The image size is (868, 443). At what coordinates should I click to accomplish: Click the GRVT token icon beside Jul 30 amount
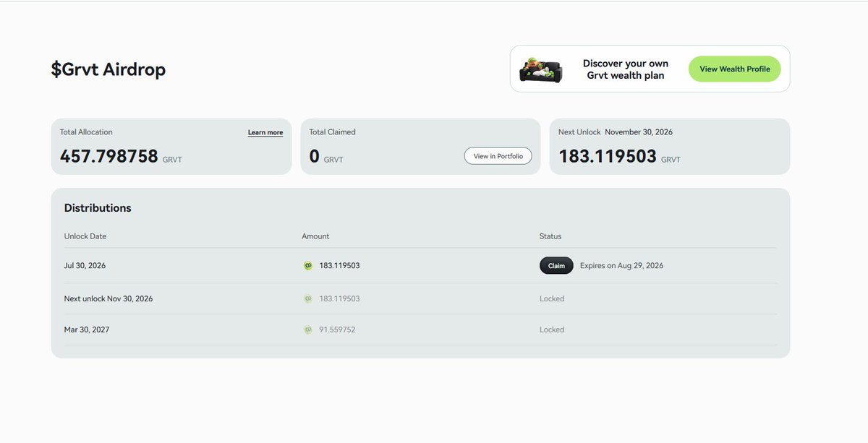click(308, 266)
